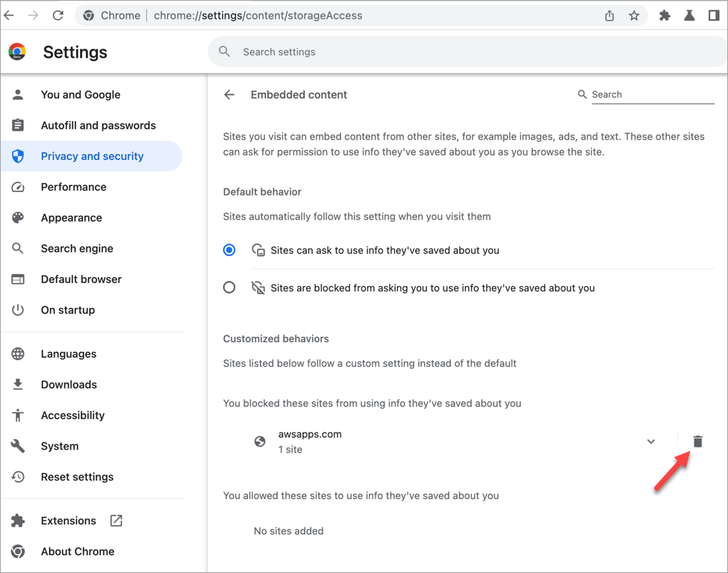
Task: Open Chrome Labs flask icon
Action: click(689, 16)
